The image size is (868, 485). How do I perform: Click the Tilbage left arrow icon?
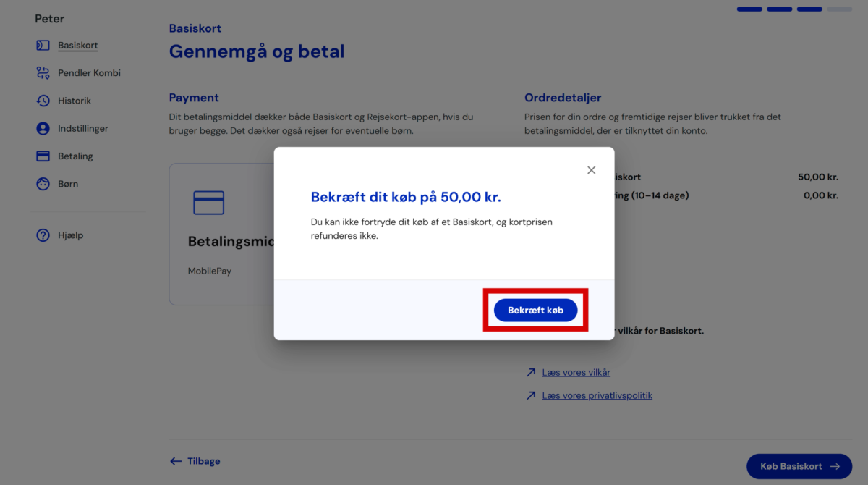click(x=176, y=461)
